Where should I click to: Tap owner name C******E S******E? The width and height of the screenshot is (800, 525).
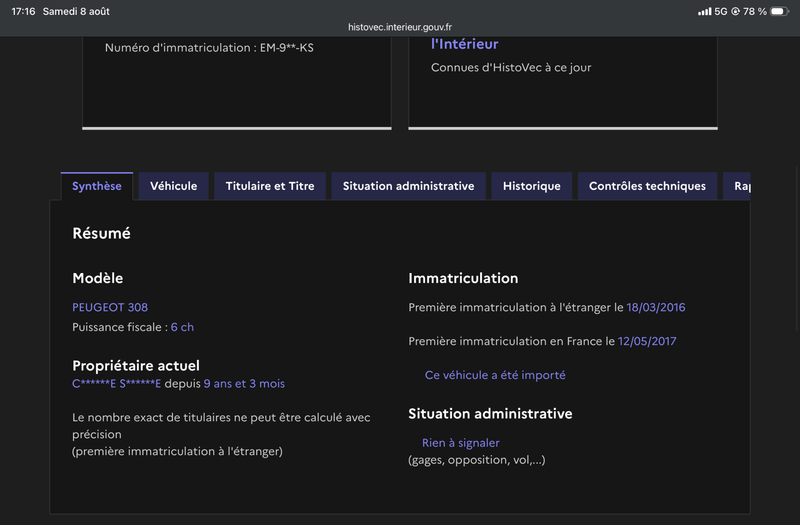coord(116,384)
